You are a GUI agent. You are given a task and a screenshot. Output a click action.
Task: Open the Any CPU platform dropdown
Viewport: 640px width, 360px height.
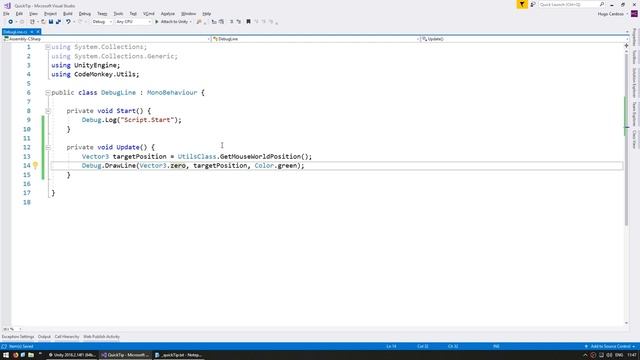coord(133,22)
